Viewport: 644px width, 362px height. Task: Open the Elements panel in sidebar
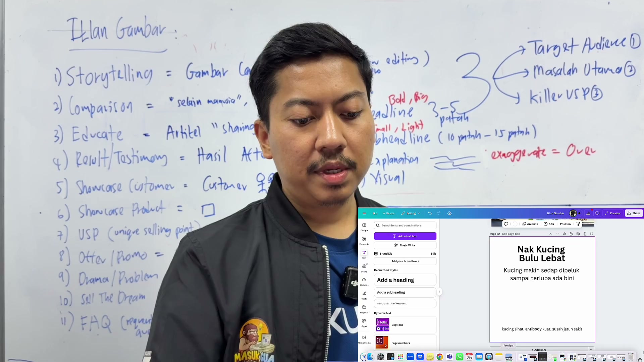pyautogui.click(x=364, y=241)
